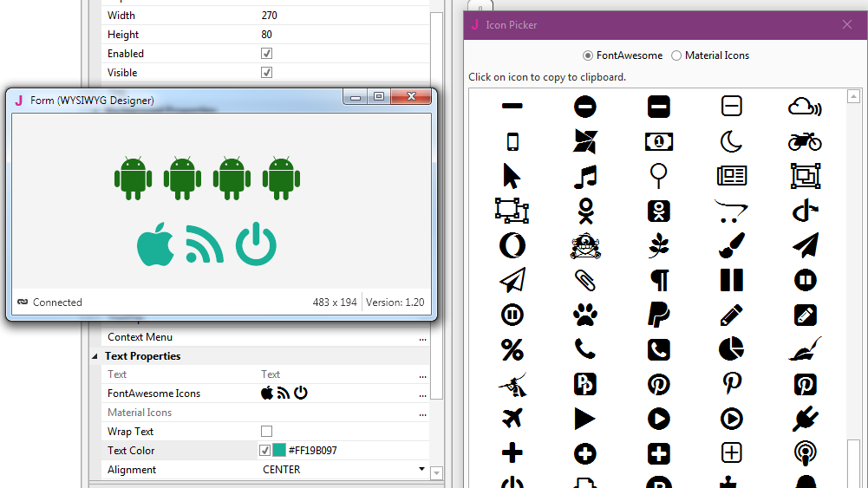Copy the moon icon to clipboard
Screen dimensions: 868x488
731,141
